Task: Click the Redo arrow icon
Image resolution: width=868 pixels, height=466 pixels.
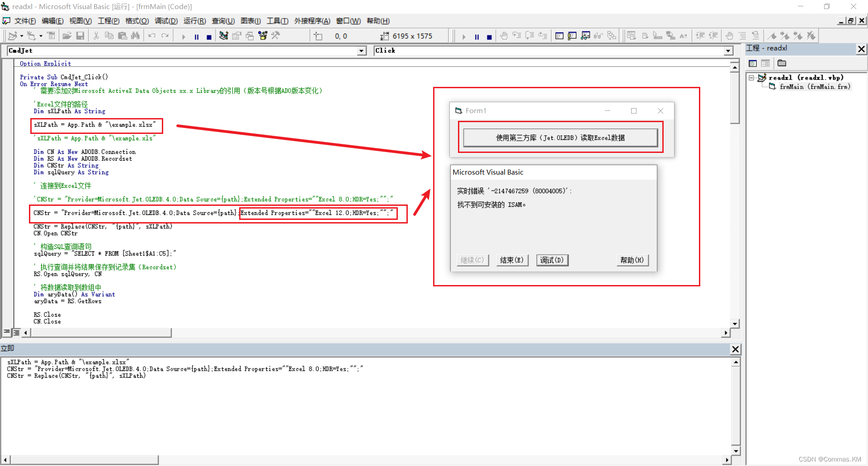Action: point(165,36)
